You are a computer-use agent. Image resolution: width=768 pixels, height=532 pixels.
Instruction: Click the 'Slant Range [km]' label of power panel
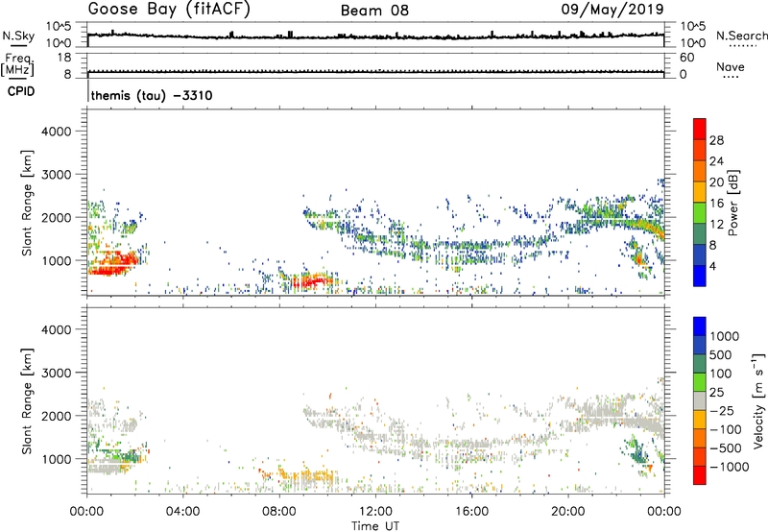27,203
